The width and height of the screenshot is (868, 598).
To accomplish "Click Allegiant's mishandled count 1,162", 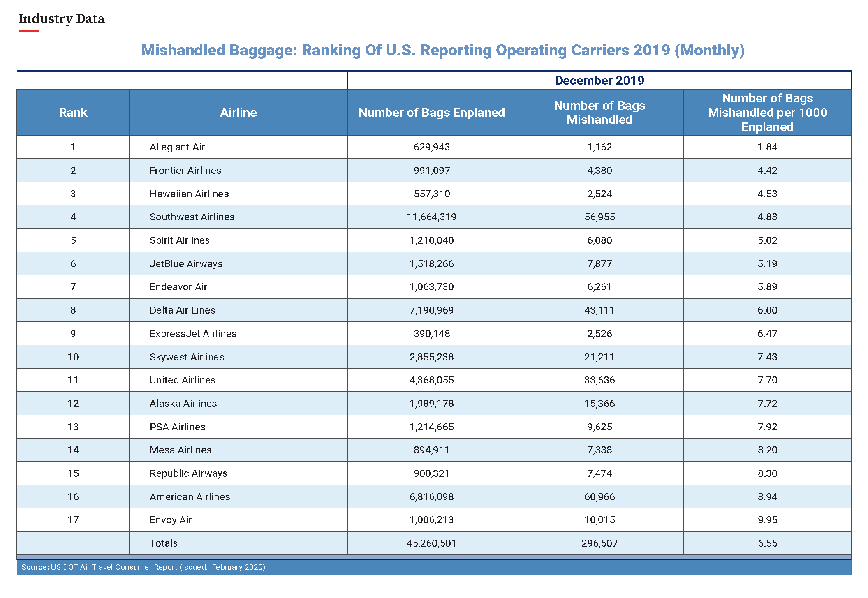I will [599, 147].
